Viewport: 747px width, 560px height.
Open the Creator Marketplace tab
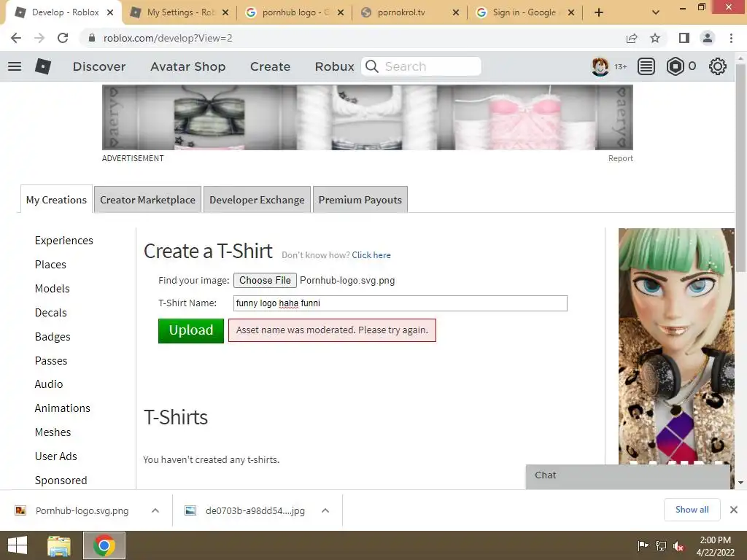coord(147,200)
